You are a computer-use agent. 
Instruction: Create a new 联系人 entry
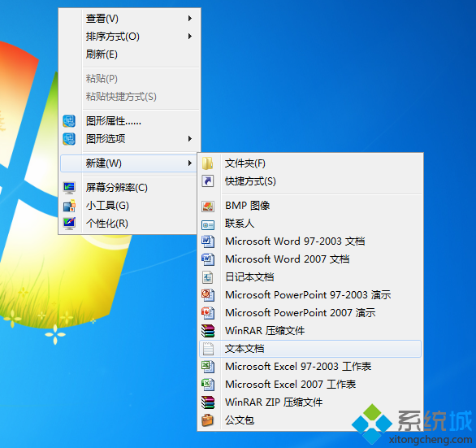pos(310,224)
